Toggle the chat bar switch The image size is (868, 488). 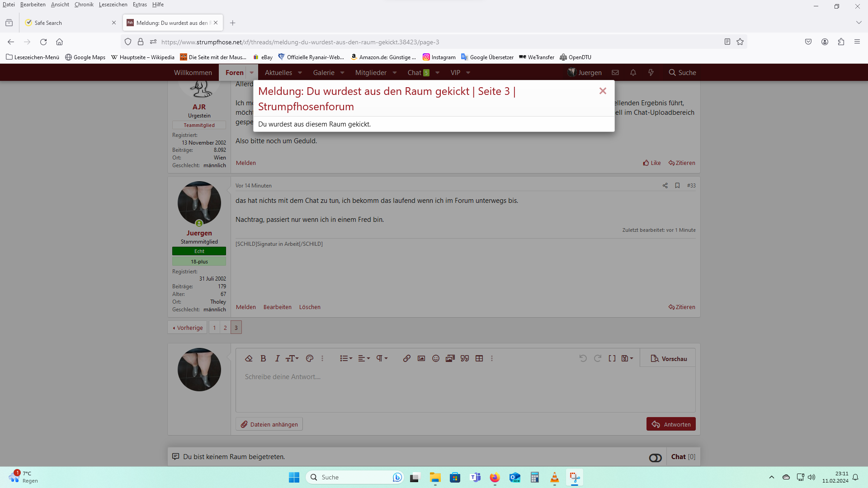655,458
